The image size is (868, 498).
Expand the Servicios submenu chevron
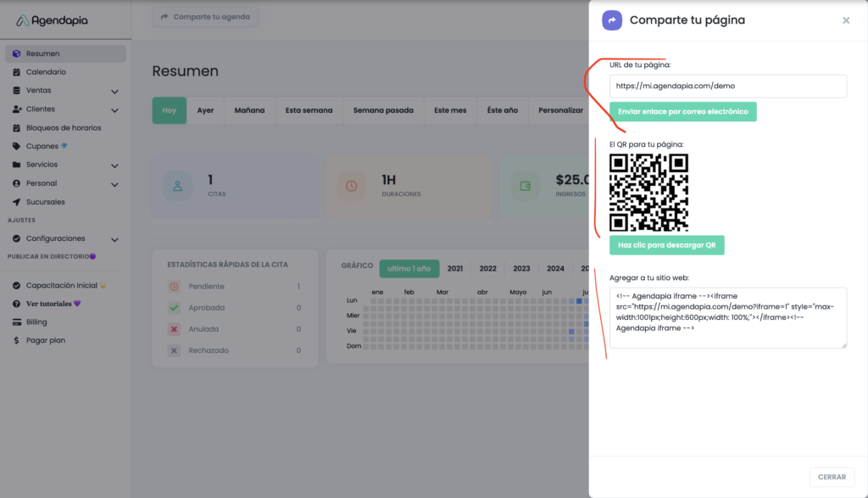tap(114, 165)
